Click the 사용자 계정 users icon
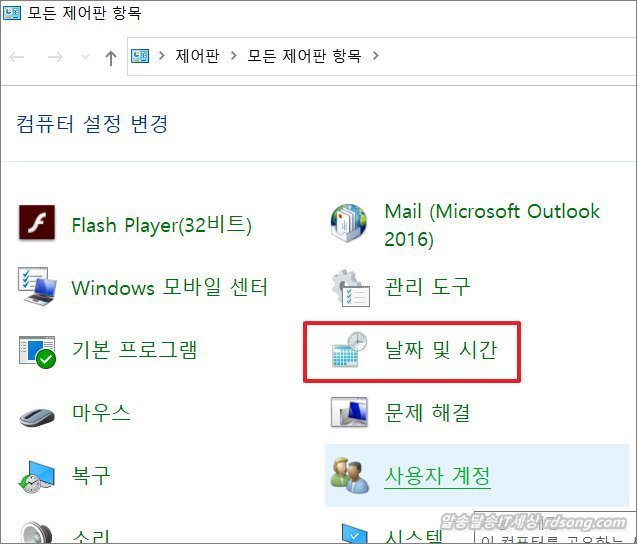Viewport: 637px width, 544px height. (349, 476)
